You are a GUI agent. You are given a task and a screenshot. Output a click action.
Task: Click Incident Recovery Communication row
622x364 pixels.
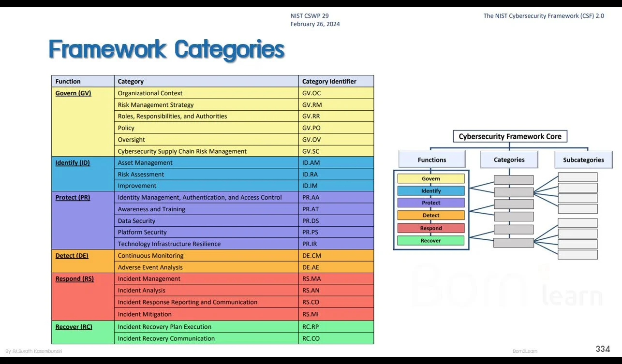[207, 338]
